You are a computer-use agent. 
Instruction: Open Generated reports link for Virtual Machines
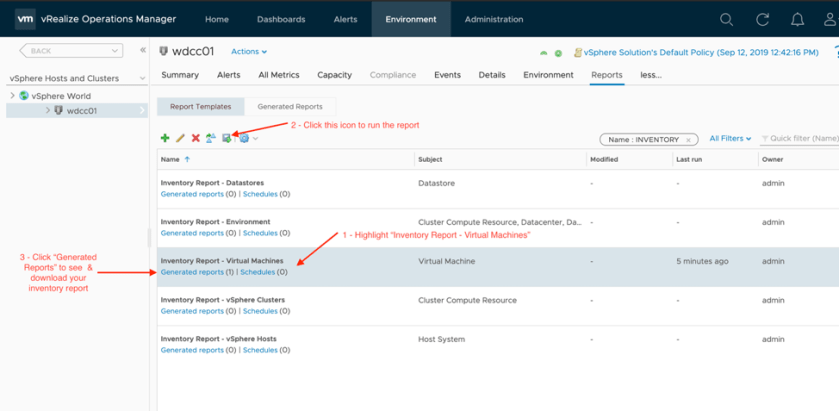point(192,272)
